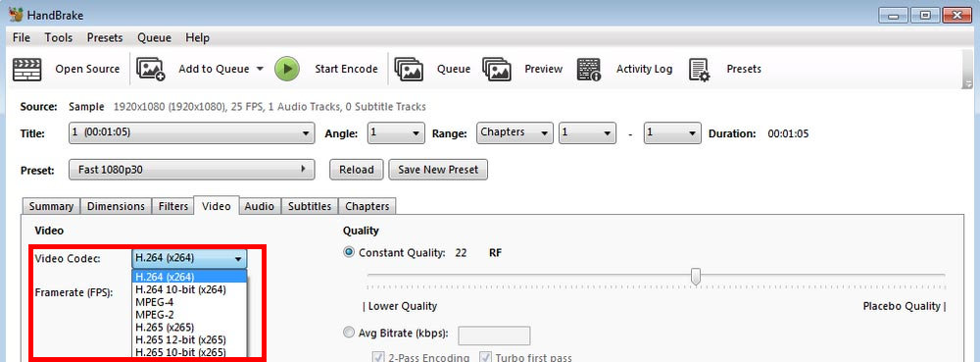Click the Open Source clapperboard icon

coord(26,69)
